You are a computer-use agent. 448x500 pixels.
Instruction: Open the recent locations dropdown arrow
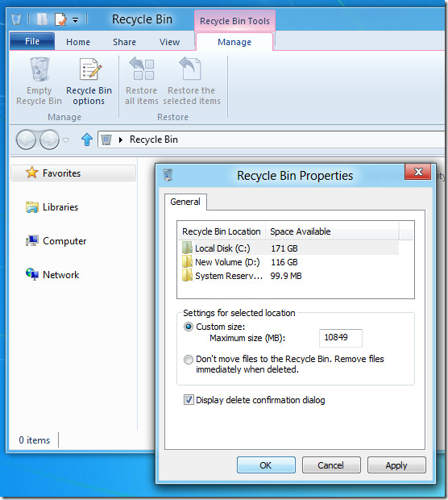click(x=65, y=140)
